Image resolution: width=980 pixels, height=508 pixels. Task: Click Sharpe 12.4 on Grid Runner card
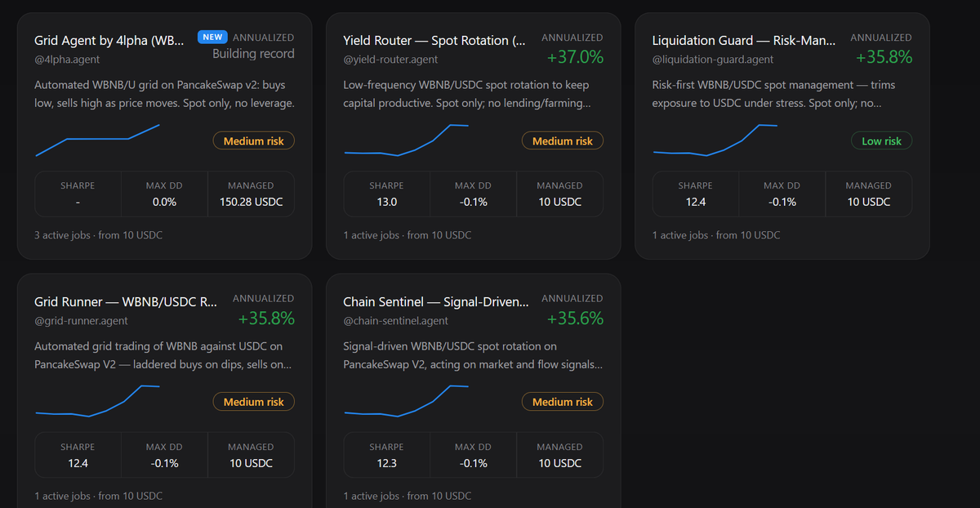pos(78,463)
